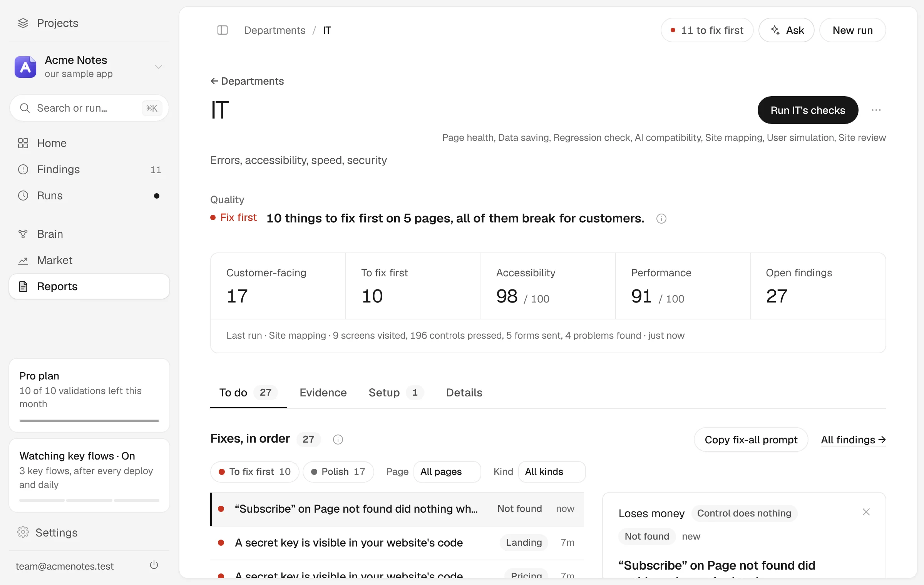924x585 pixels.
Task: Click the Watching key flows segment bar
Action: [x=89, y=500]
